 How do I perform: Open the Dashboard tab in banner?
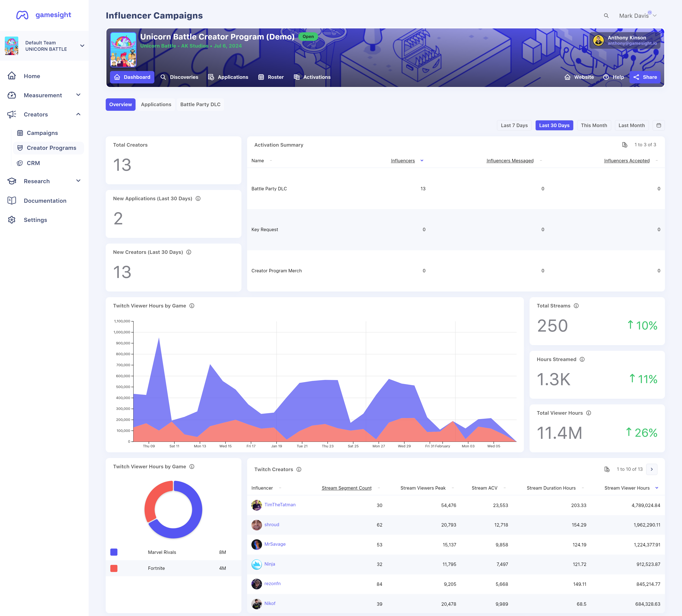(x=132, y=77)
